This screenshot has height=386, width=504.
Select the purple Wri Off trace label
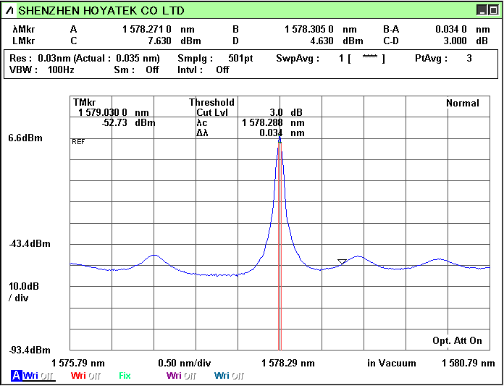(x=181, y=376)
